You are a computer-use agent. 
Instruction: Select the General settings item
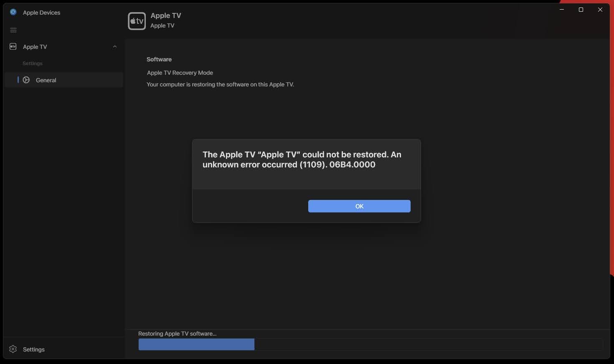pos(64,80)
